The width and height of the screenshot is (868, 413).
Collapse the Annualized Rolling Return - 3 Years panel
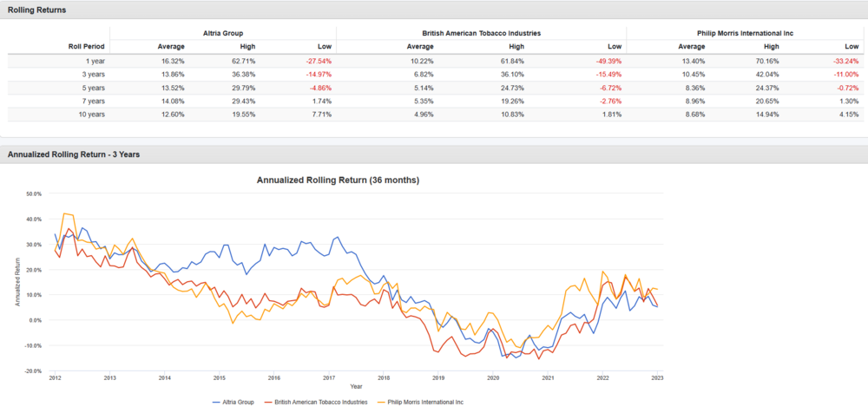(x=74, y=154)
